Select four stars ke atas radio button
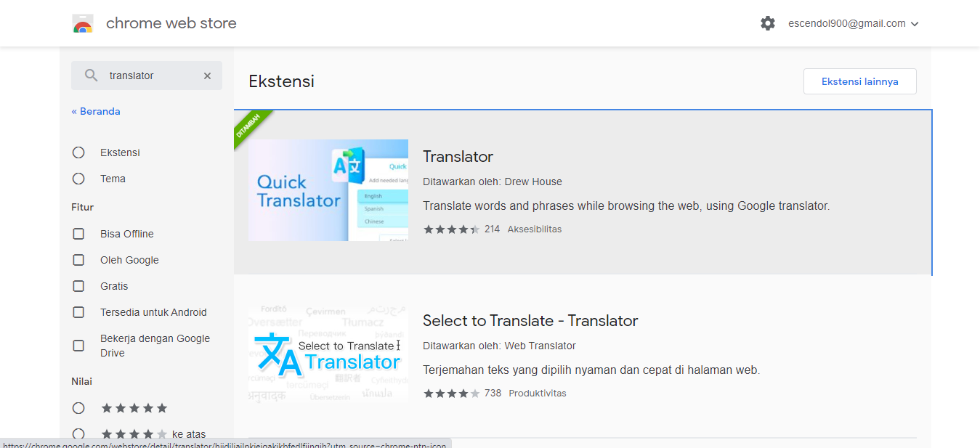 pos(78,434)
